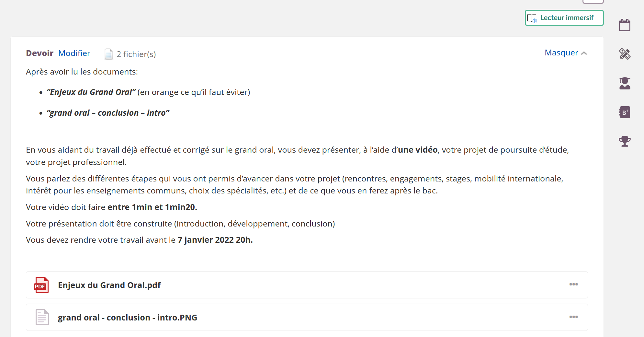Click the pencil and ruler icon

(x=625, y=54)
